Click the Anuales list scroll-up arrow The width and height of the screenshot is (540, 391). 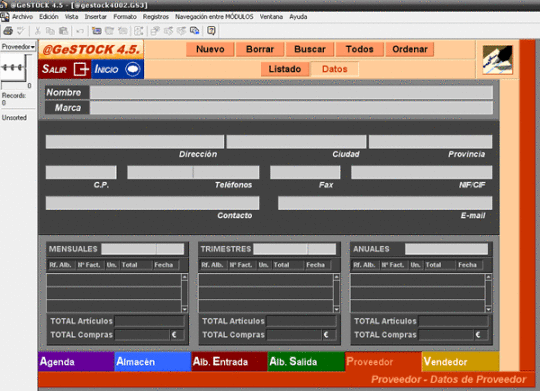(x=488, y=277)
